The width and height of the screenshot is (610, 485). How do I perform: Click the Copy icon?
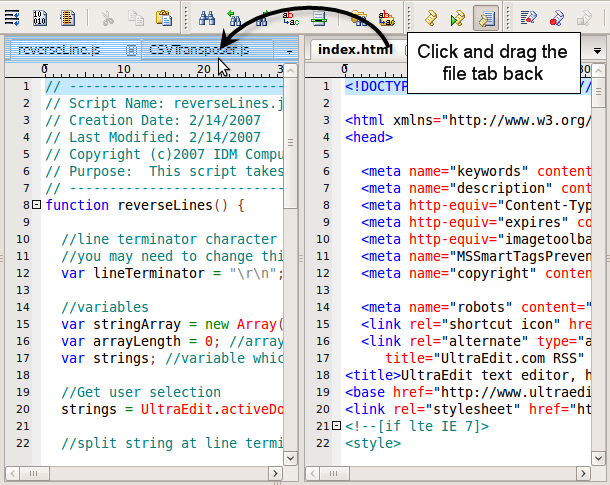click(x=136, y=18)
